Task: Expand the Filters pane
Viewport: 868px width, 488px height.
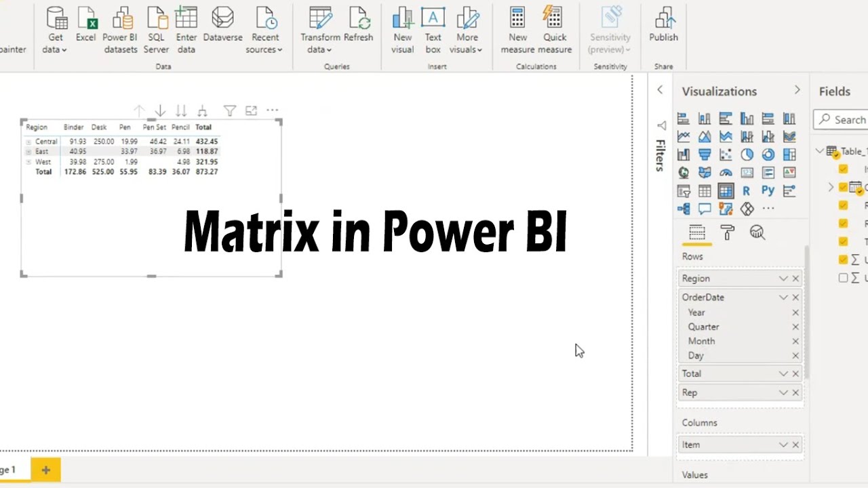Action: [x=660, y=89]
